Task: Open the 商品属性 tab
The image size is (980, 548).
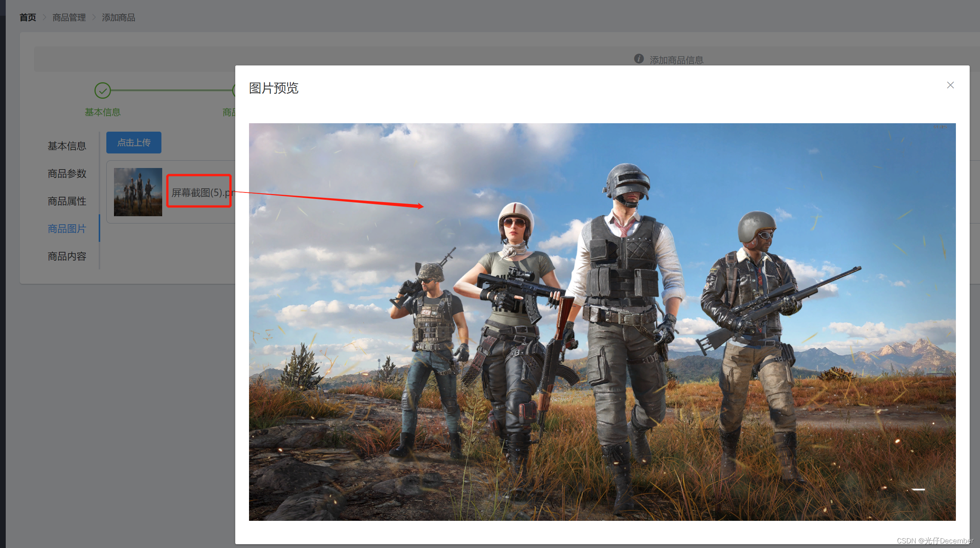Action: pos(67,201)
